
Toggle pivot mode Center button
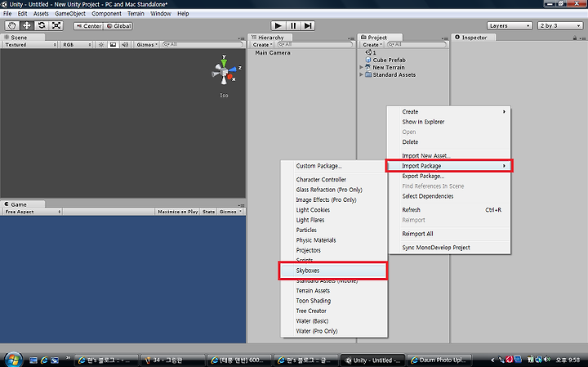(88, 26)
